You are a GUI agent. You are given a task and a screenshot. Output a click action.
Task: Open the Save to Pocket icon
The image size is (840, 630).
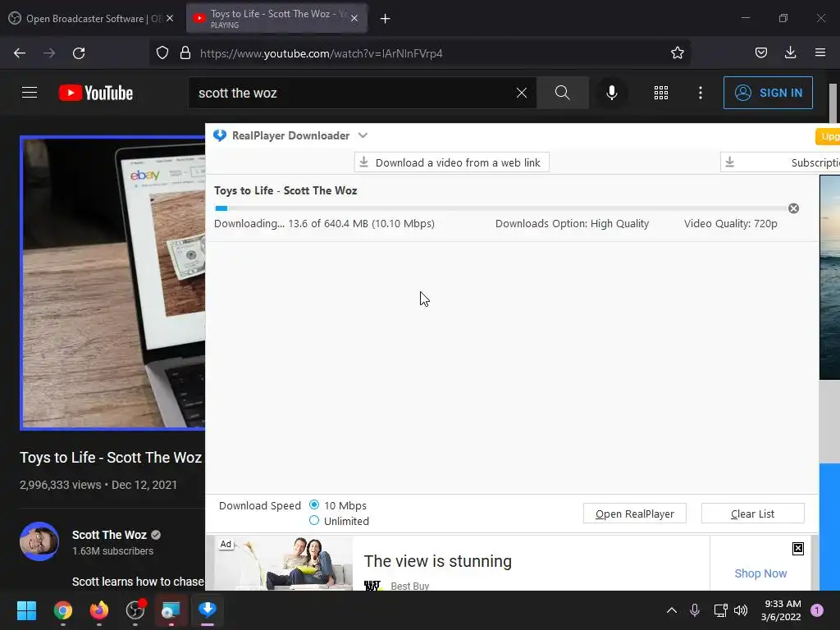coord(760,53)
